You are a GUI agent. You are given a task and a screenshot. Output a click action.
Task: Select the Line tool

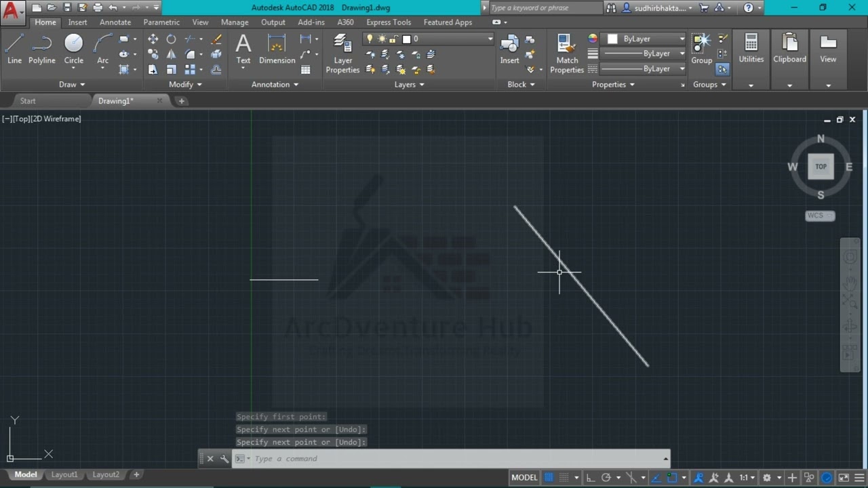point(14,49)
